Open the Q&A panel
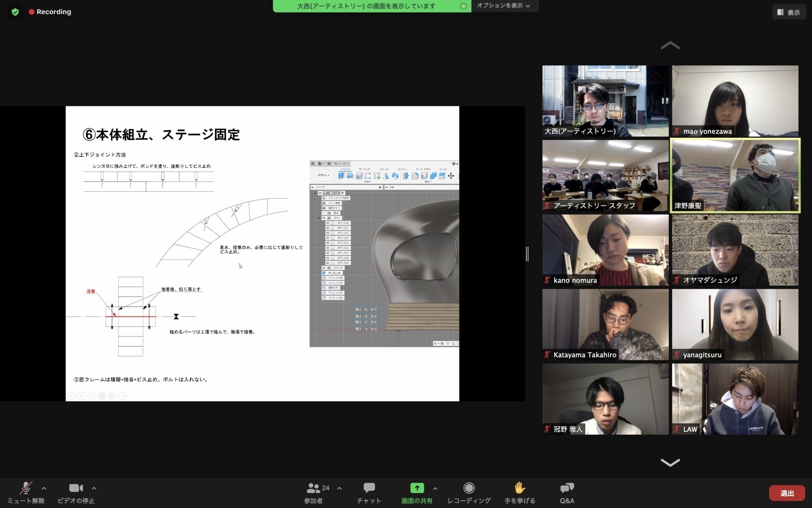The height and width of the screenshot is (508, 812). [567, 488]
